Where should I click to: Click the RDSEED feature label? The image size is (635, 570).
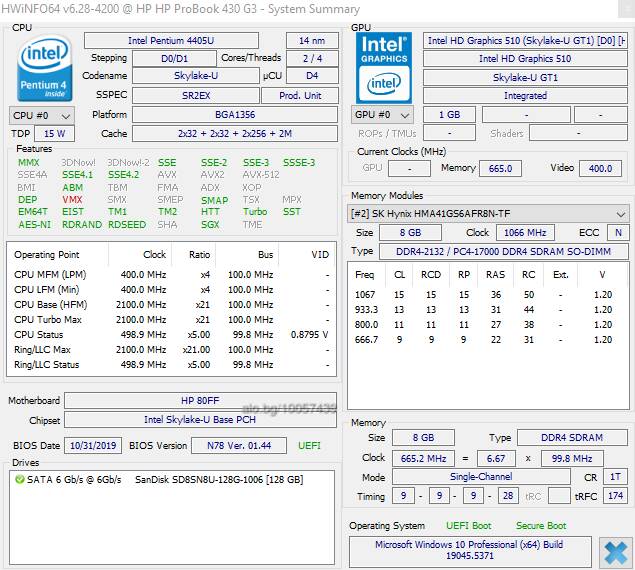(x=127, y=224)
